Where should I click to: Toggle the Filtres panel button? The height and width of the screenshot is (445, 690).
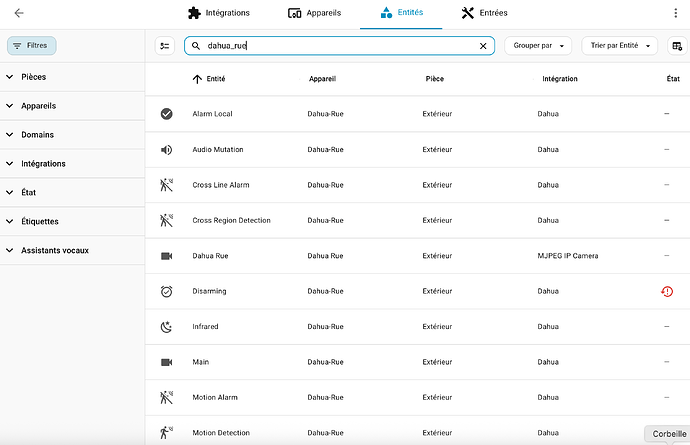point(32,46)
